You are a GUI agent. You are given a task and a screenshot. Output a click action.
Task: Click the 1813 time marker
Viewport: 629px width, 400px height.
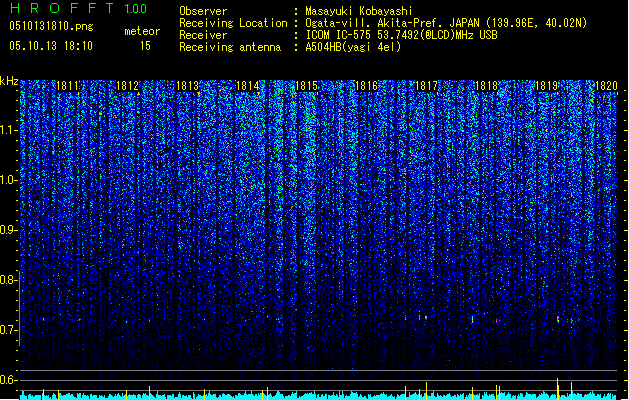[x=188, y=86]
